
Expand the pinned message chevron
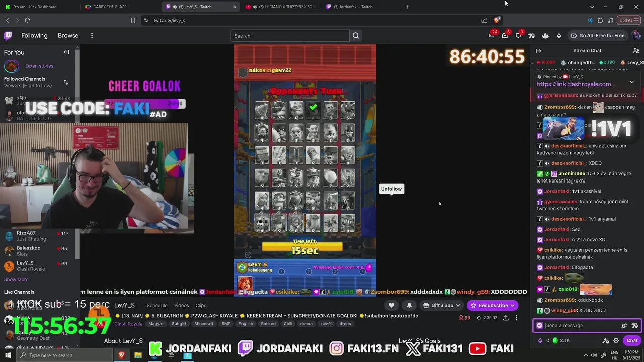click(632, 82)
